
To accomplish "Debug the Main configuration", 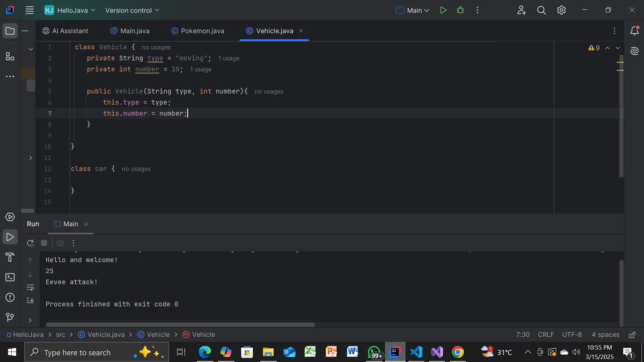I will (x=460, y=10).
